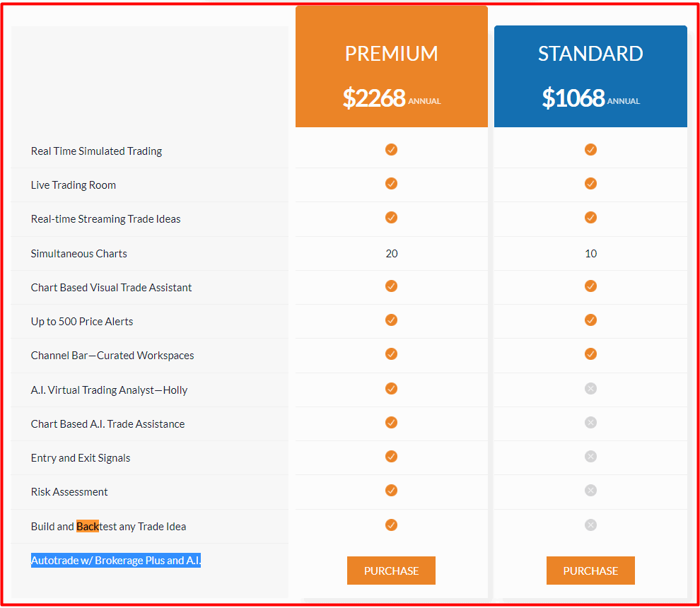
Task: Click the Premium 20 simultaneous charts value
Action: coord(392,254)
